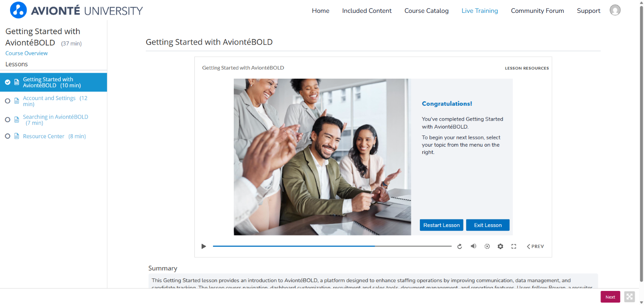
Task: Click status circle for Resource Center
Action: (7, 136)
